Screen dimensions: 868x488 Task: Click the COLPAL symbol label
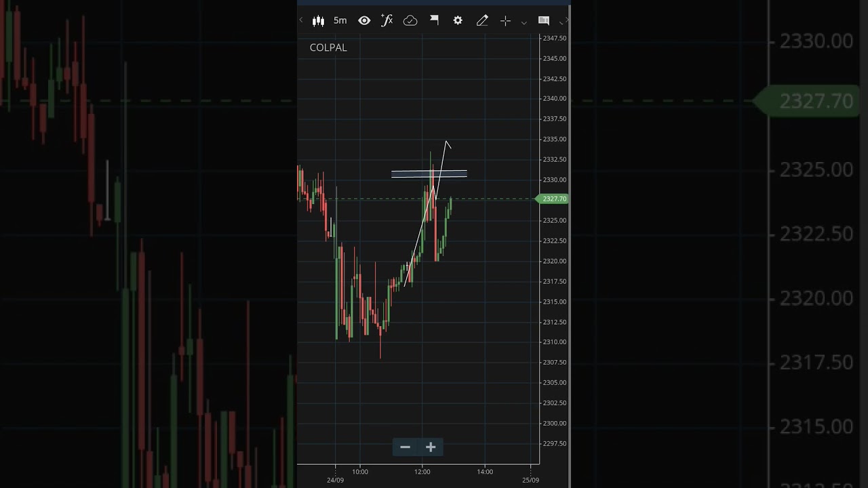click(328, 47)
